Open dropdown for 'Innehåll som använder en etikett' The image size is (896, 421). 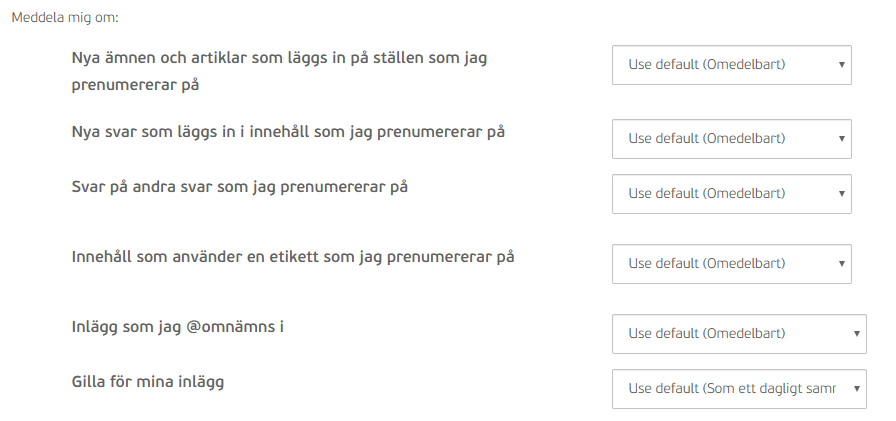click(x=731, y=264)
